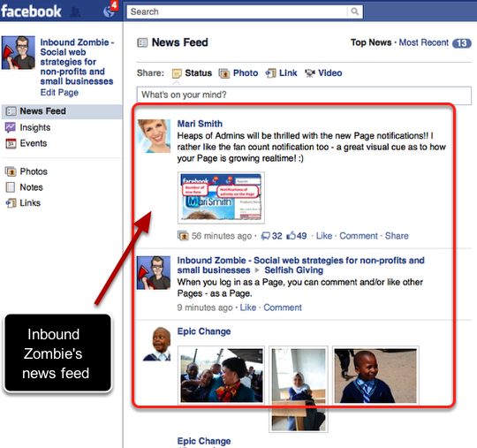
Task: Click the search magnifier icon
Action: pyautogui.click(x=355, y=11)
